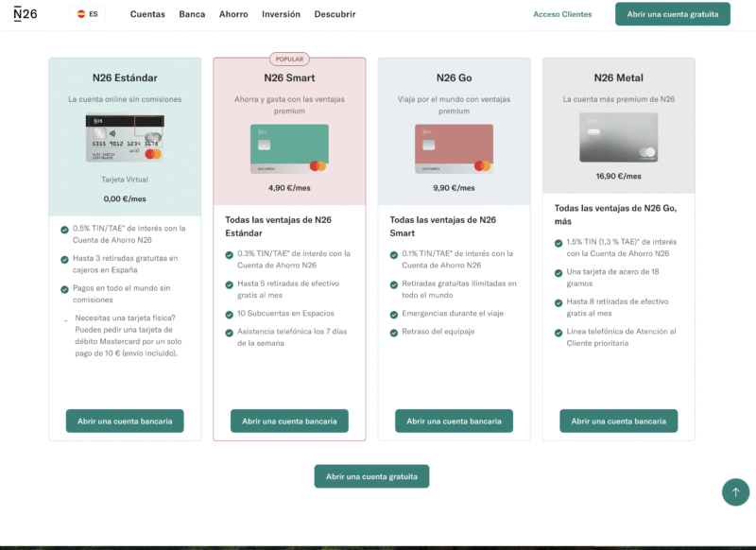Viewport: 756px width, 550px height.
Task: Click 'Abrir una cuenta bancaria' under N26 Metal
Action: [617, 421]
